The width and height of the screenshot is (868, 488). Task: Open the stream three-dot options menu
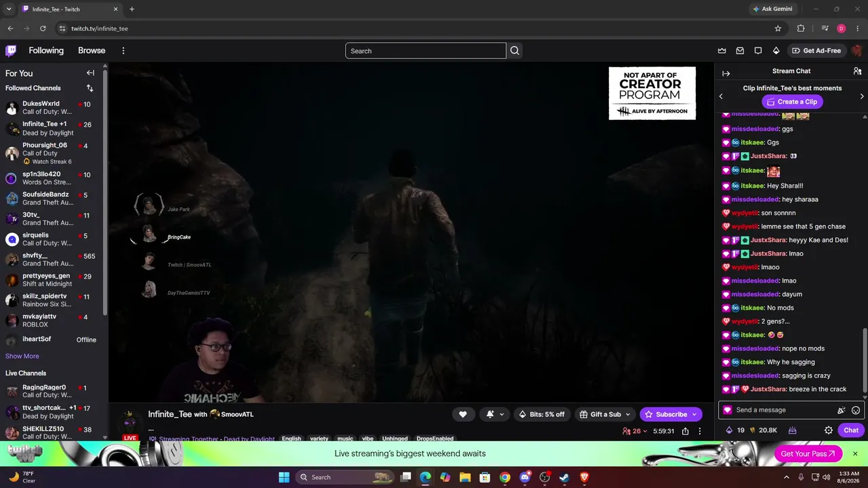tap(700, 431)
